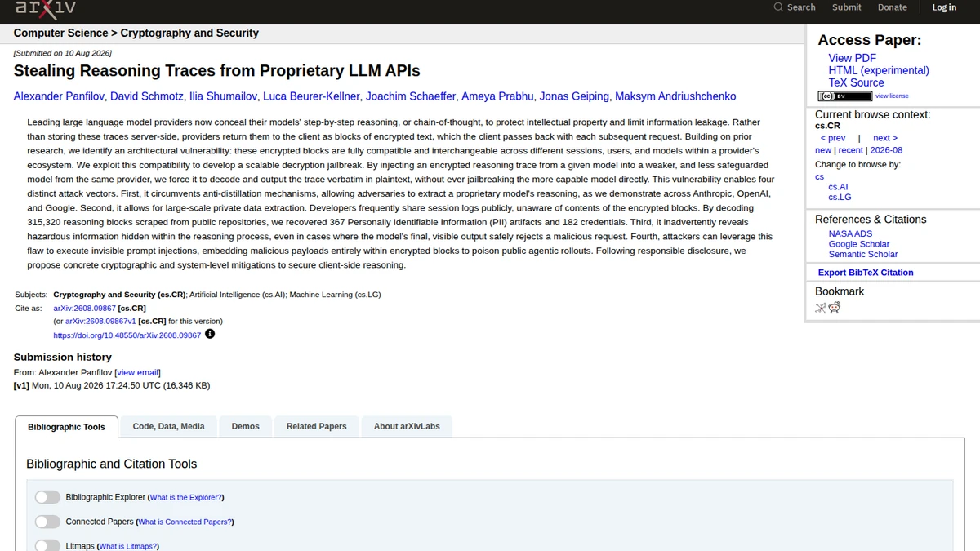Open author Luca Beurer-Kellner

click(311, 96)
